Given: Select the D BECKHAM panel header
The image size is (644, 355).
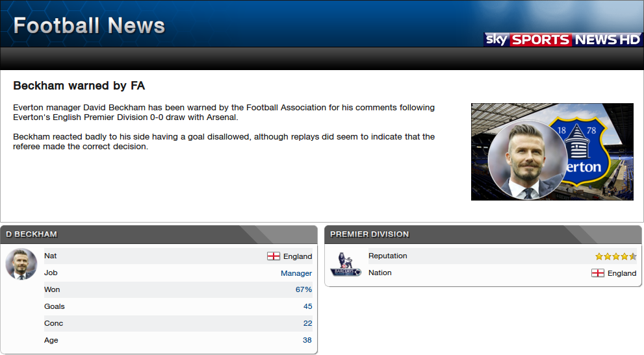Looking at the screenshot, I should pyautogui.click(x=159, y=234).
